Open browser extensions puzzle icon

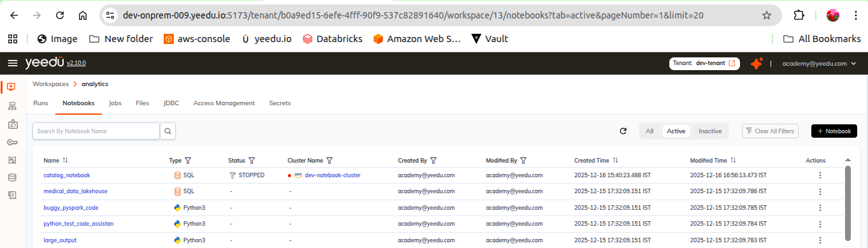tap(799, 15)
